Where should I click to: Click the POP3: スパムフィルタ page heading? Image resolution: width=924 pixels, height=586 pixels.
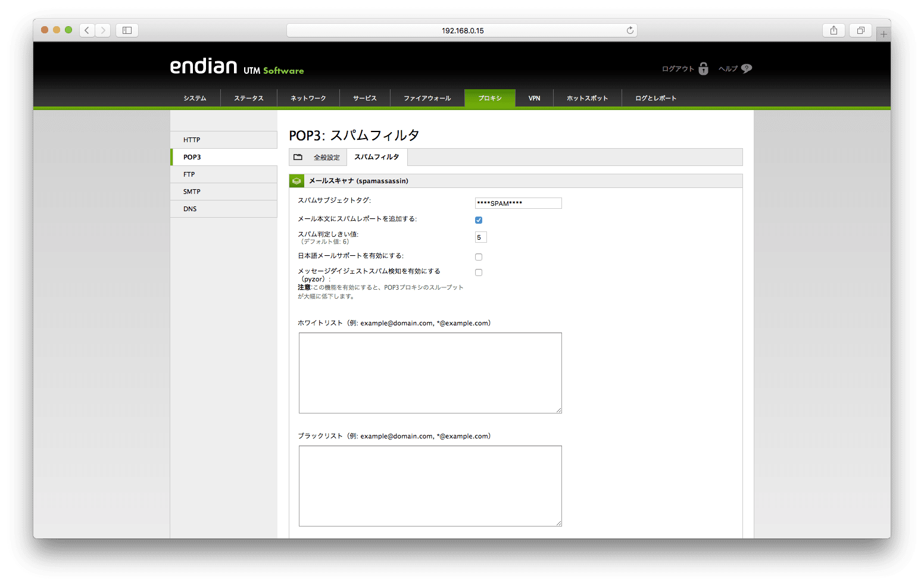click(354, 136)
